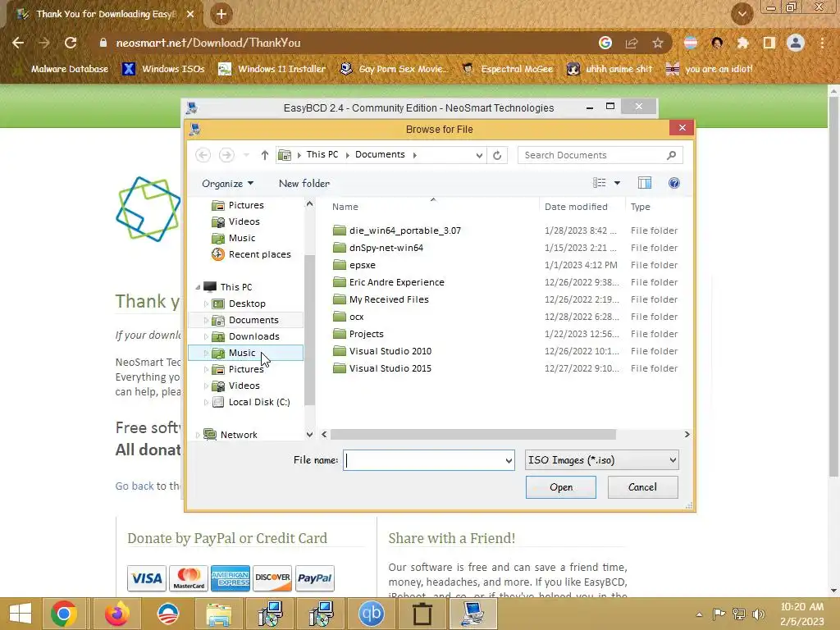Click the network tray icon

[739, 614]
